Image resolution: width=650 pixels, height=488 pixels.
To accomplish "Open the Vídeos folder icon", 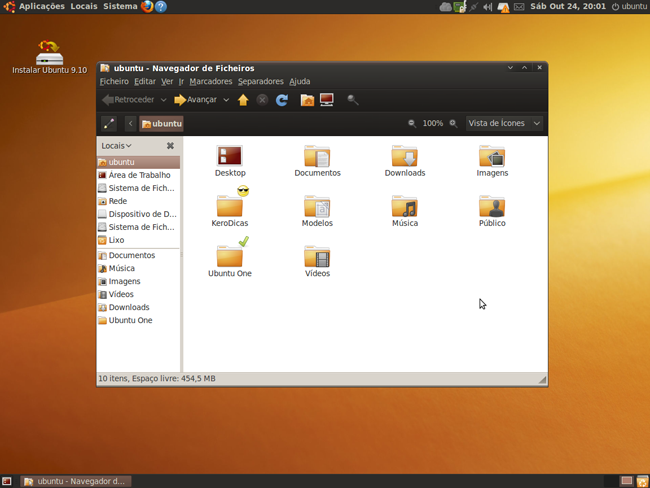I will pos(317,262).
